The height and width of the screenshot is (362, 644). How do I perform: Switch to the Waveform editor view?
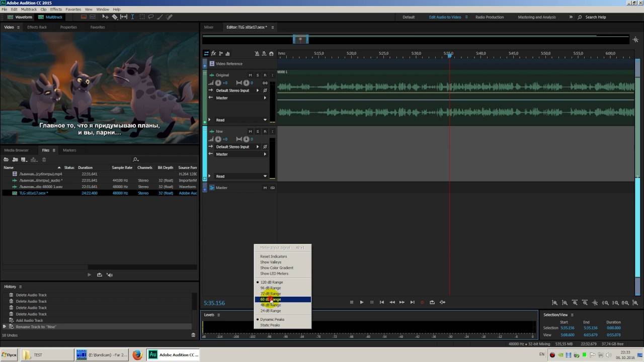pyautogui.click(x=20, y=17)
